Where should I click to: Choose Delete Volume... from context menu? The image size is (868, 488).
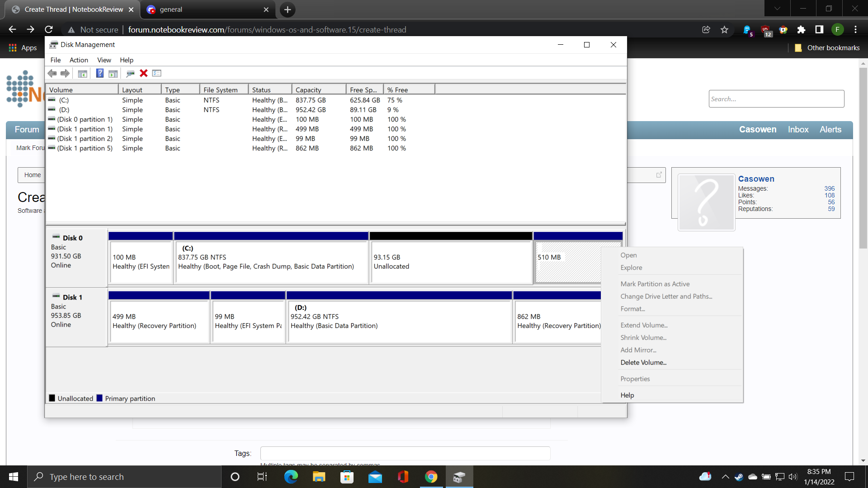(x=643, y=362)
